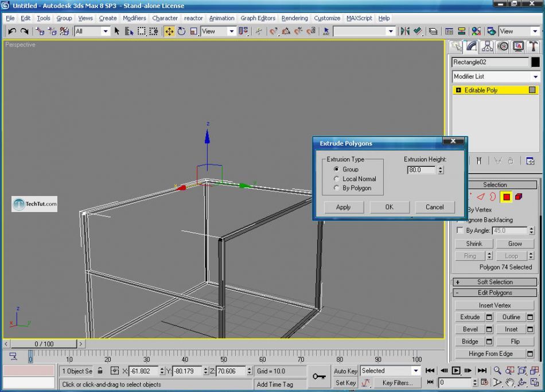
Task: Open the Customize menu
Action: pos(327,18)
